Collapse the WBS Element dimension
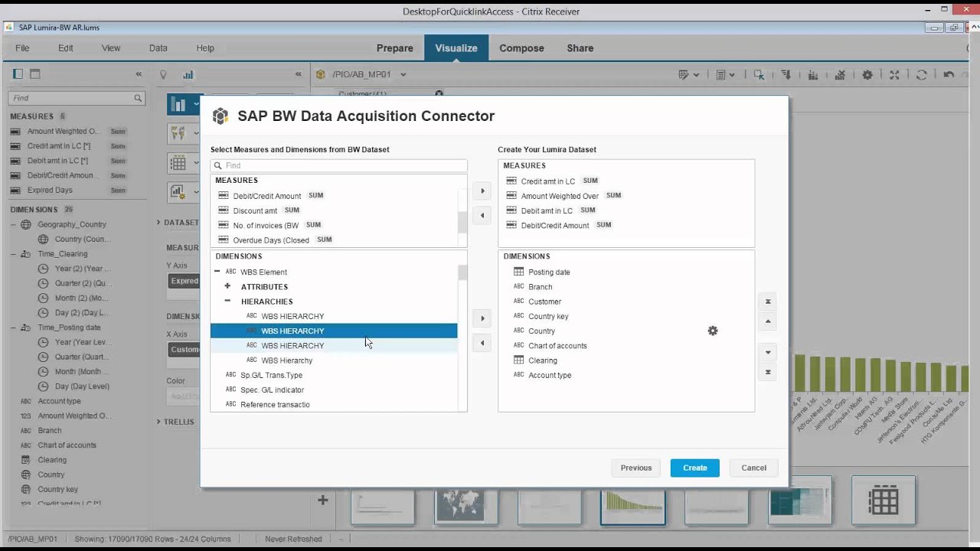 click(x=217, y=272)
